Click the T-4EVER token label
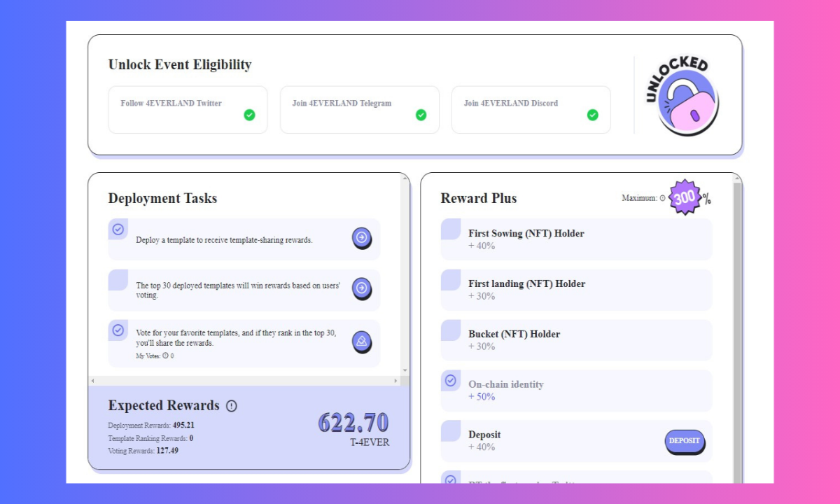The width and height of the screenshot is (840, 504). [x=370, y=442]
